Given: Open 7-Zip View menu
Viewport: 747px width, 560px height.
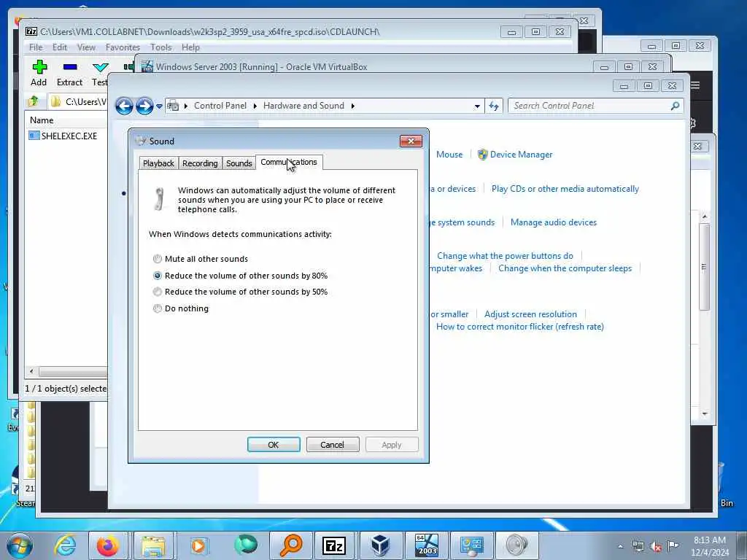Looking at the screenshot, I should point(86,47).
